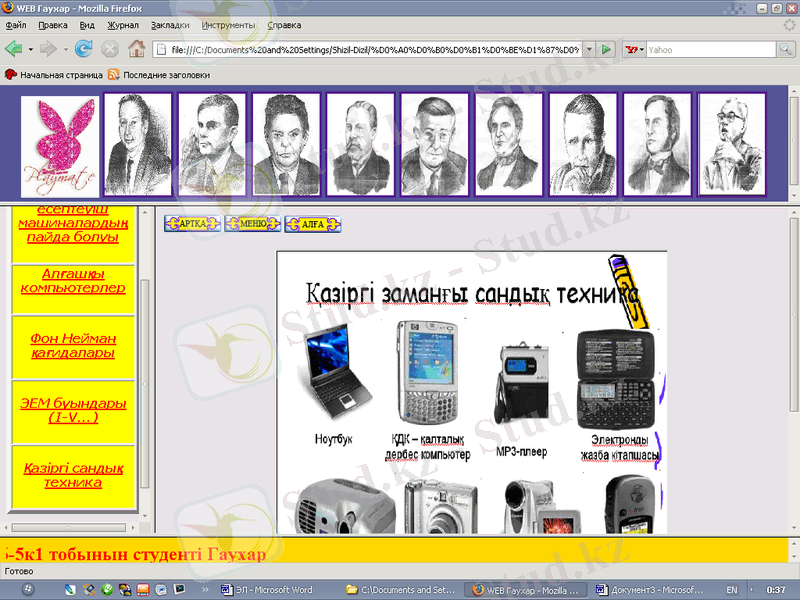Click the Stop loading icon
This screenshot has height=600, width=800.
click(110, 48)
